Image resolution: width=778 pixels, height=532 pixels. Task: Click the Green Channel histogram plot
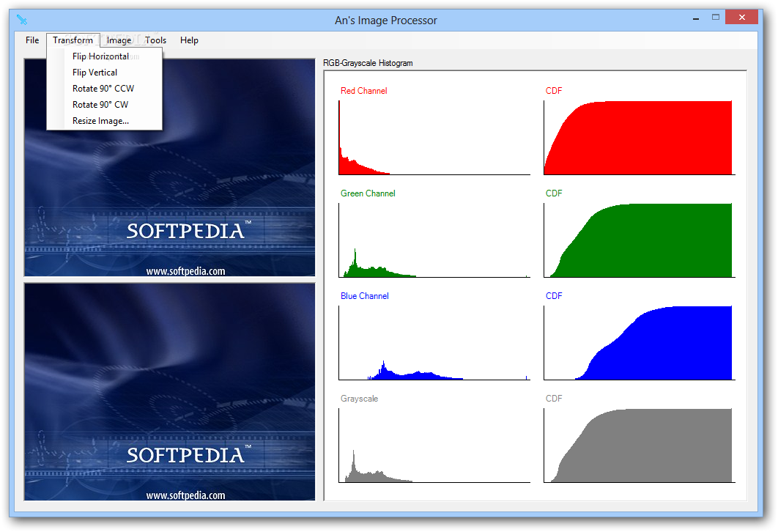pyautogui.click(x=434, y=240)
